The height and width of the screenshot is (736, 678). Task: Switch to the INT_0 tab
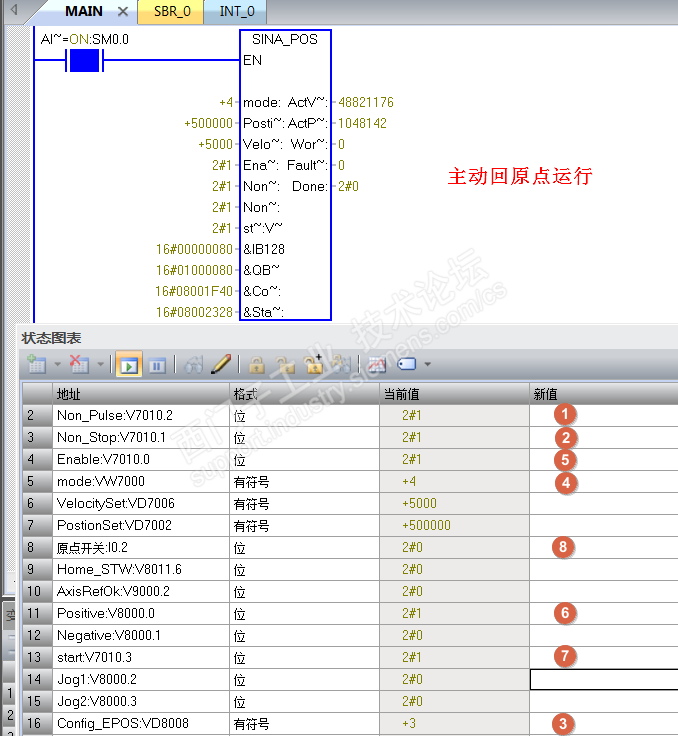click(237, 11)
